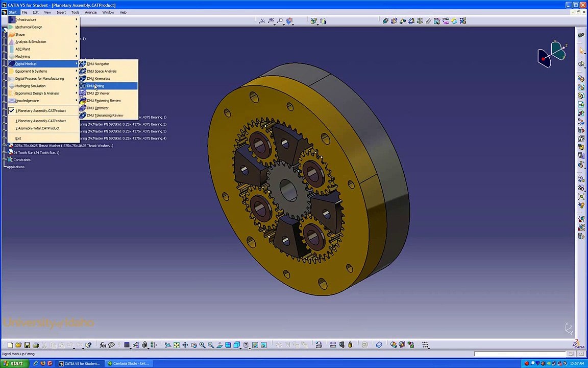Switch to 2 Assembly-Total.CATProduct document
The width and height of the screenshot is (588, 368).
[43, 128]
